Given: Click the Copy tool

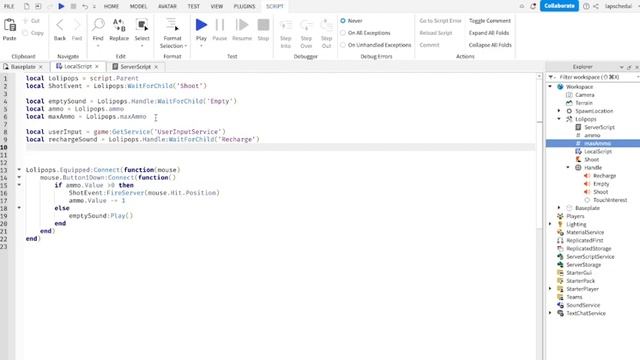Looking at the screenshot, I should 33,33.
